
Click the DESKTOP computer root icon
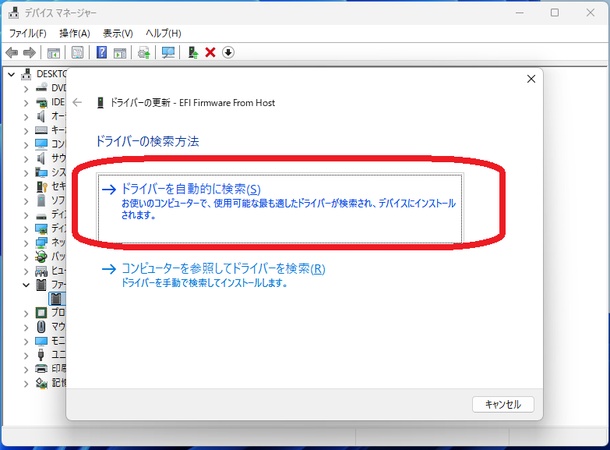click(26, 74)
